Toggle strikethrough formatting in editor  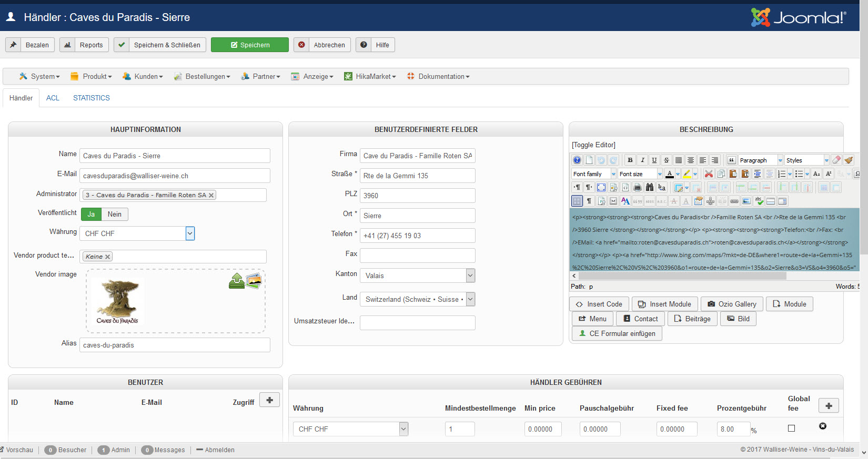coord(666,160)
